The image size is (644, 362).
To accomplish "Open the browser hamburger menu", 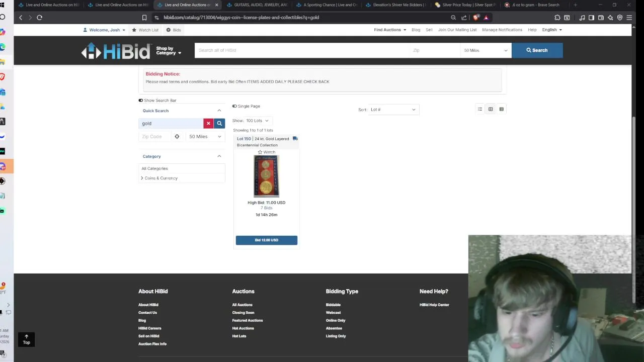I will (629, 18).
